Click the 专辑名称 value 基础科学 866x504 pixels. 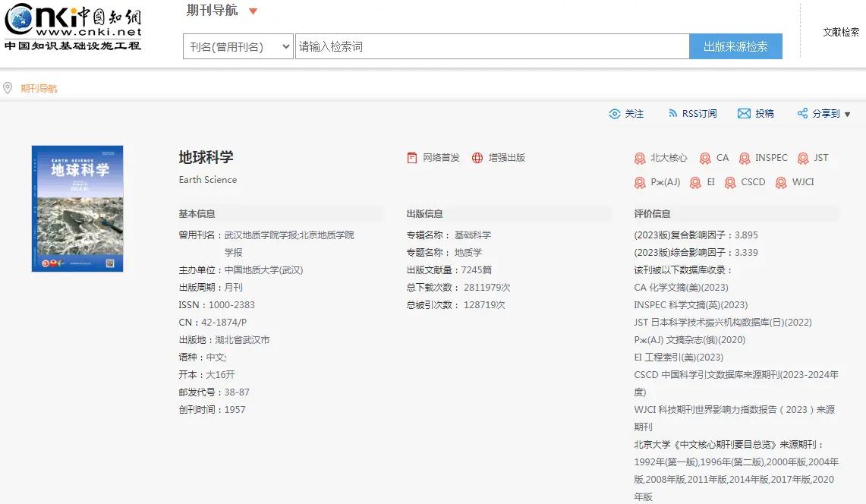click(472, 235)
